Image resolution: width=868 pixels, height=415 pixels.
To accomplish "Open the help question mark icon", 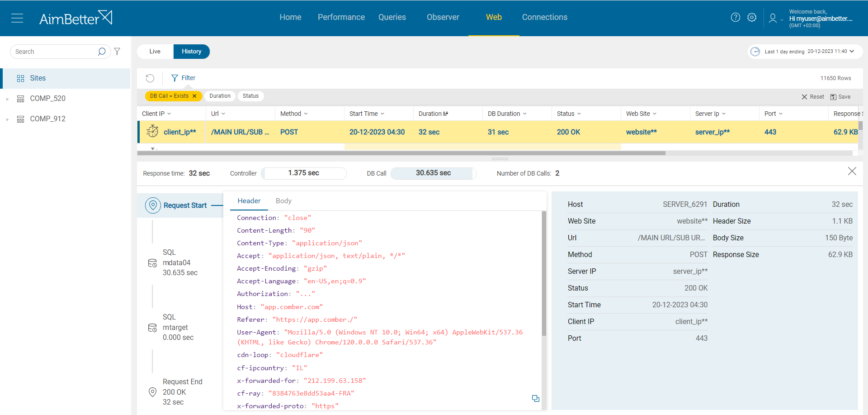I will click(736, 17).
